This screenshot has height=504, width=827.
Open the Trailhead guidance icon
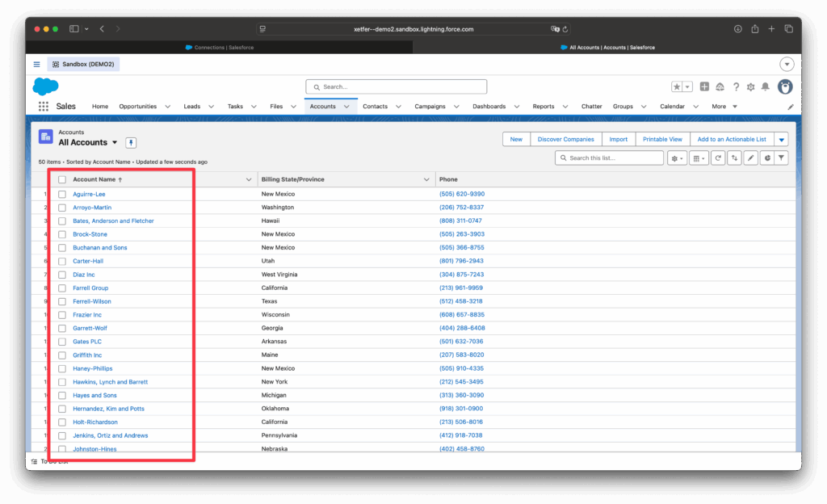pos(720,86)
